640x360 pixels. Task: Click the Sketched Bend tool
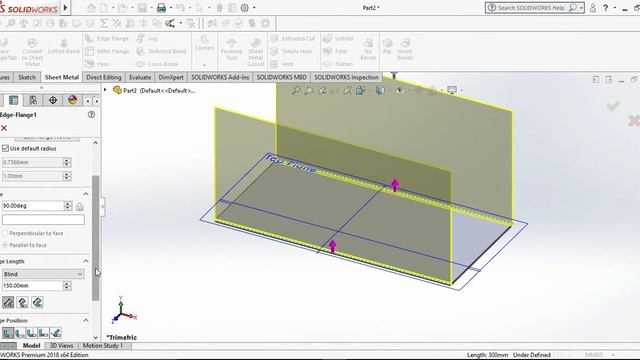click(161, 51)
